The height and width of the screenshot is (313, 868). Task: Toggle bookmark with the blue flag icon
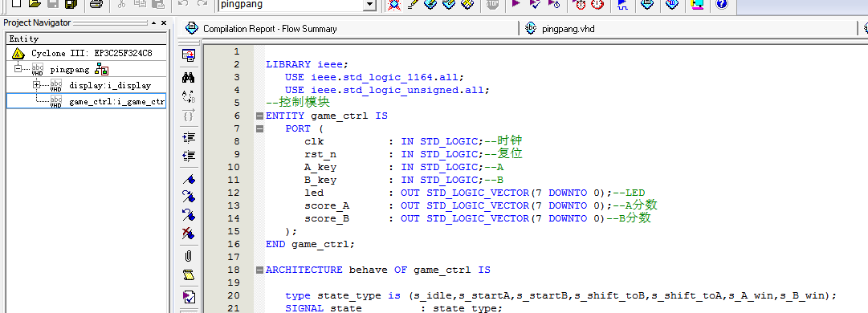click(x=189, y=179)
